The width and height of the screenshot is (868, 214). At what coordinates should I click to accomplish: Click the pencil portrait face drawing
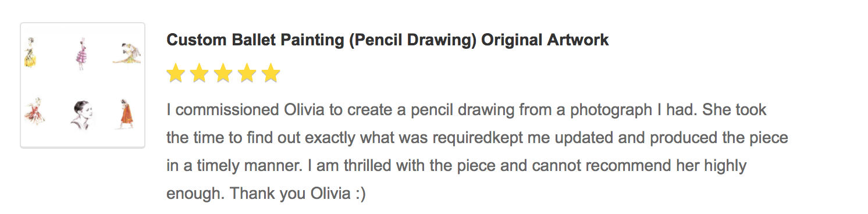[x=81, y=115]
